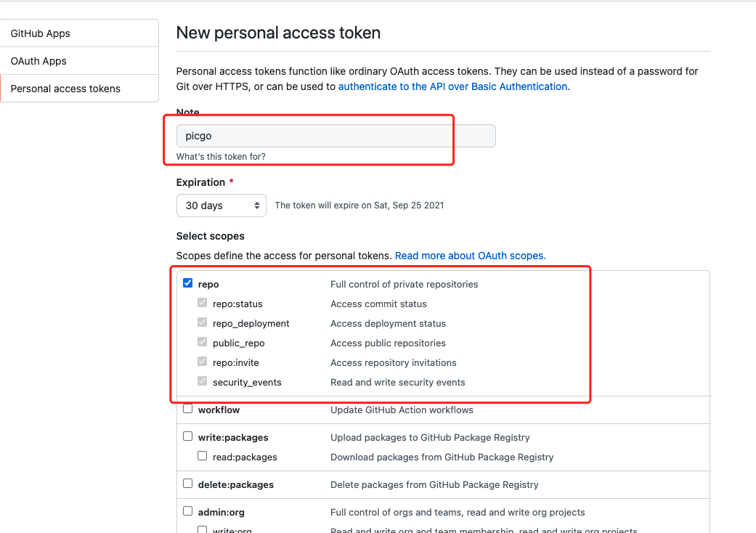This screenshot has width=756, height=533.
Task: Click the repo scope label text
Action: pos(208,284)
